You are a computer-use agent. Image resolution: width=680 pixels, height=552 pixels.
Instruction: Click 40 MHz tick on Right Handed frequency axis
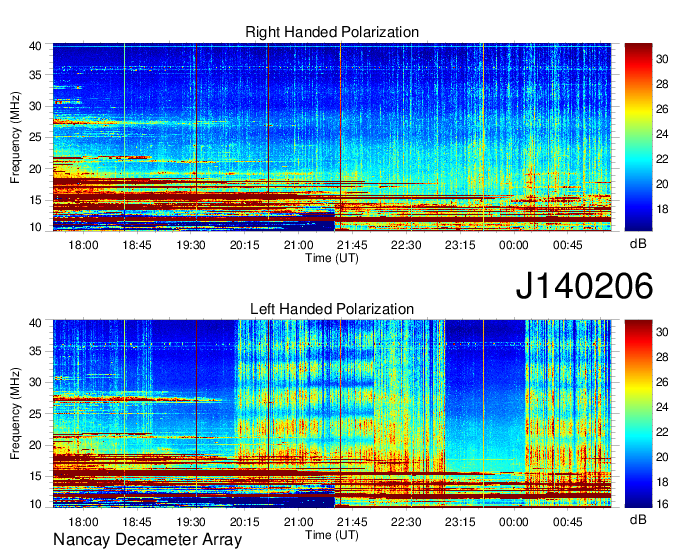tap(35, 46)
